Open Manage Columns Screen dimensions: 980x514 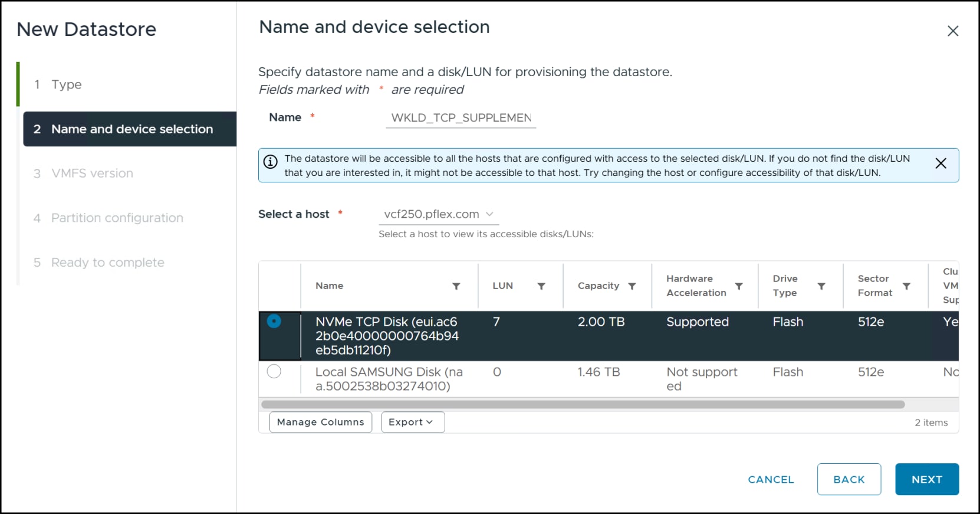(321, 422)
